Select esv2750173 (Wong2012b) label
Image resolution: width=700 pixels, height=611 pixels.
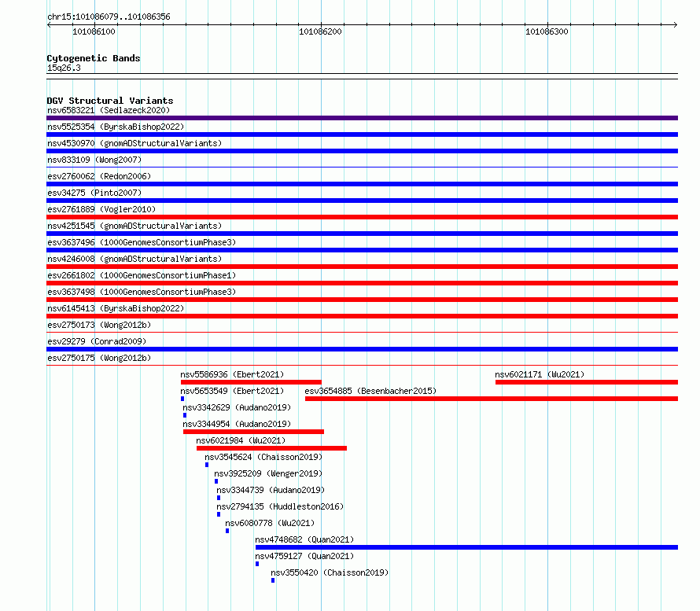pos(99,325)
